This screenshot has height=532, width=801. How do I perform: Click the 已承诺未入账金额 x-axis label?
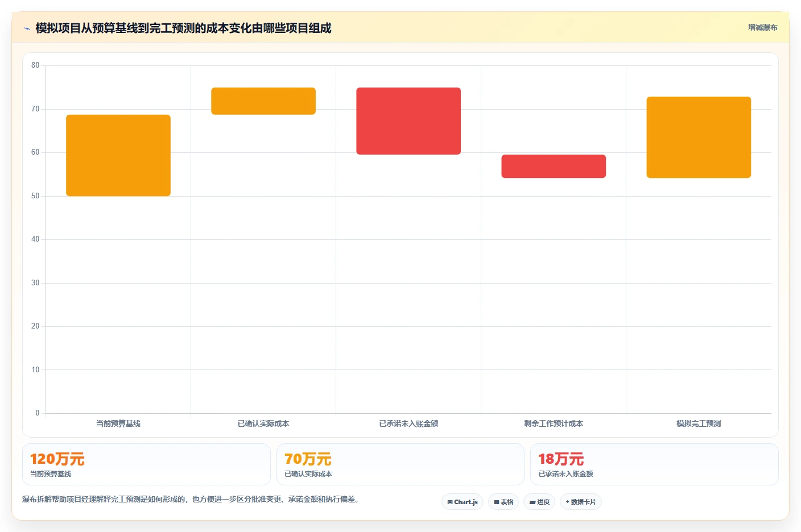click(x=408, y=423)
